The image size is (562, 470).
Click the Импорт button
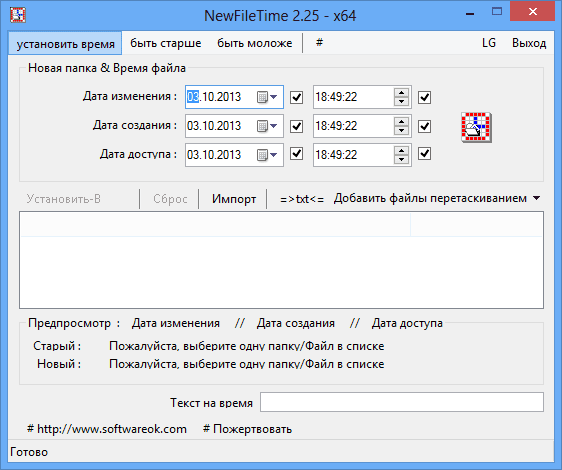234,199
